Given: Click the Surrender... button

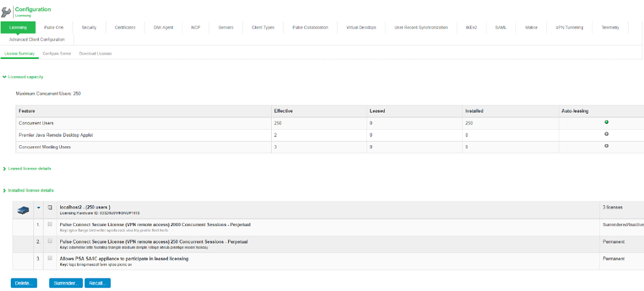Looking at the screenshot, I should (66, 283).
